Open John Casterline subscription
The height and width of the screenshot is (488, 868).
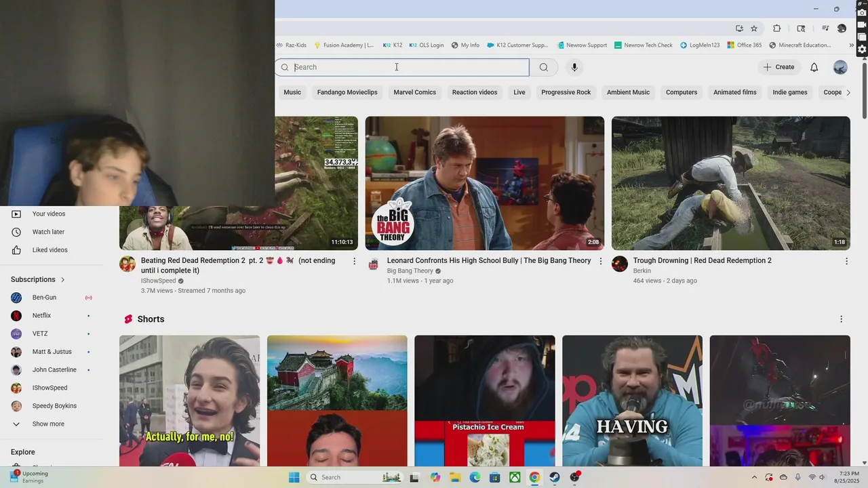click(54, 370)
